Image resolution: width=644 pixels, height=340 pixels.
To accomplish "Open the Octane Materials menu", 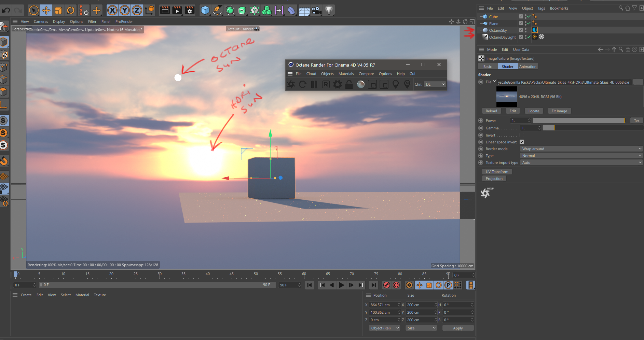I will tap(346, 74).
